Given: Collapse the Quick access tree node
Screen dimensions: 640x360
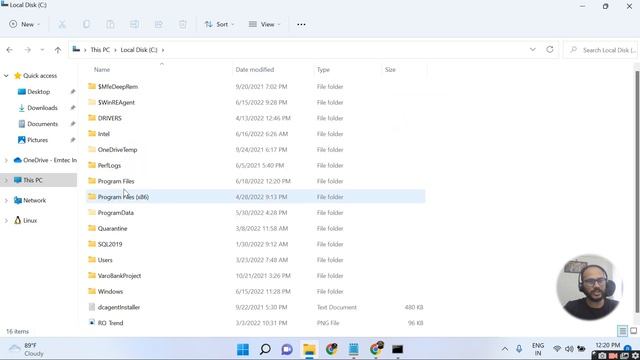Looking at the screenshot, I should tap(6, 76).
